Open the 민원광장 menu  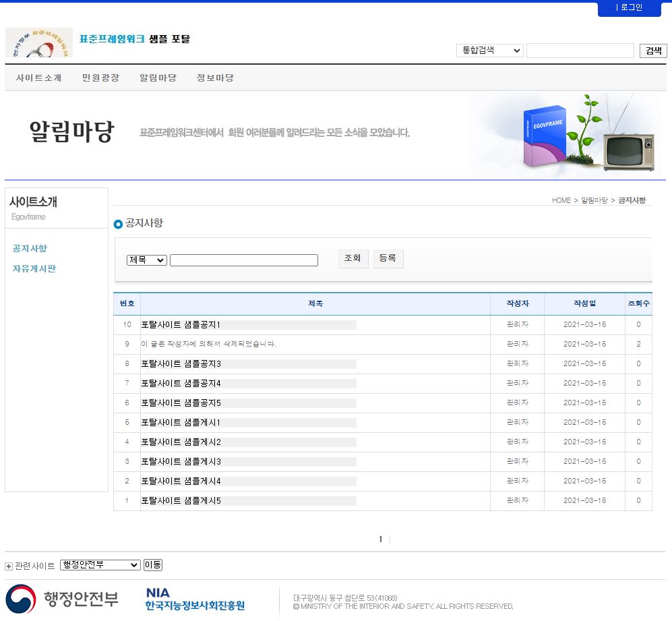click(x=100, y=78)
